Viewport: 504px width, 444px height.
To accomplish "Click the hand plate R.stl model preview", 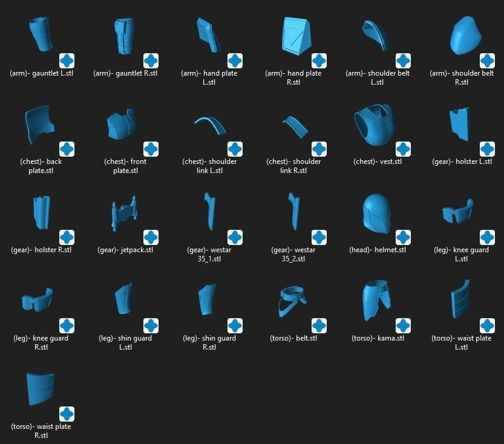I will (x=296, y=36).
